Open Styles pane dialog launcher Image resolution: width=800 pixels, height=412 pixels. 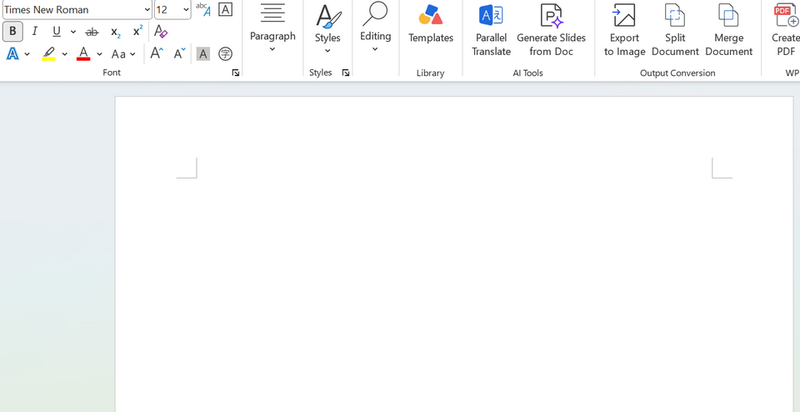[345, 73]
